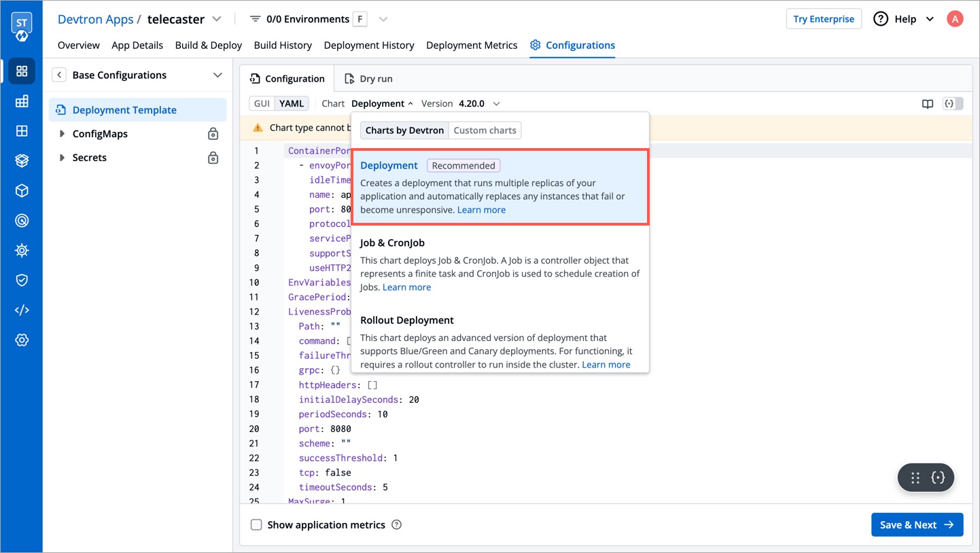Click the gear settings icon in sidebar
Viewport: 980px width, 553px height.
(x=22, y=340)
